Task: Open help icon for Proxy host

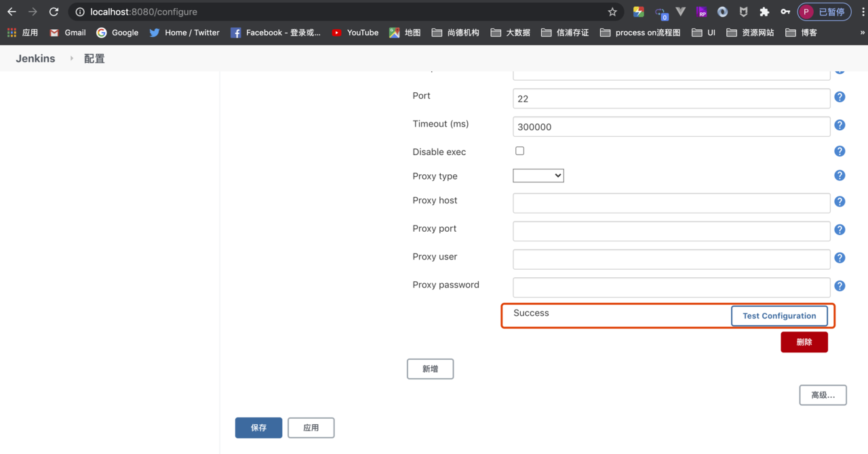Action: (x=840, y=202)
